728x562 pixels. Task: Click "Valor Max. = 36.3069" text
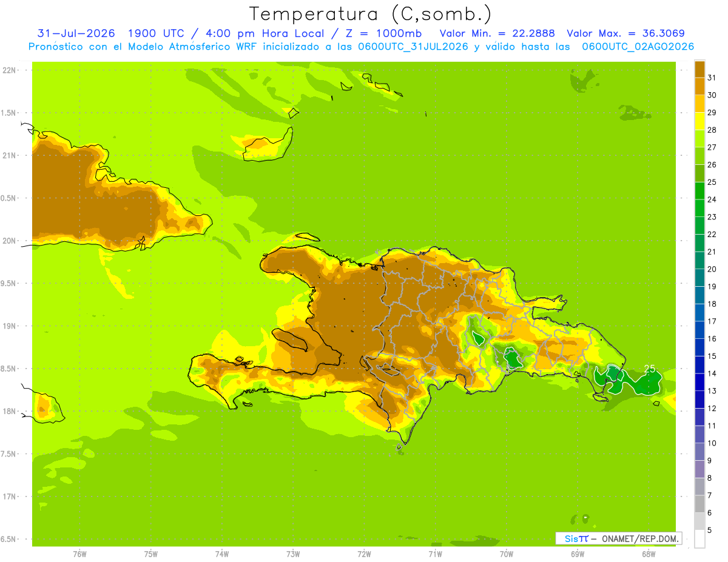tap(625, 33)
